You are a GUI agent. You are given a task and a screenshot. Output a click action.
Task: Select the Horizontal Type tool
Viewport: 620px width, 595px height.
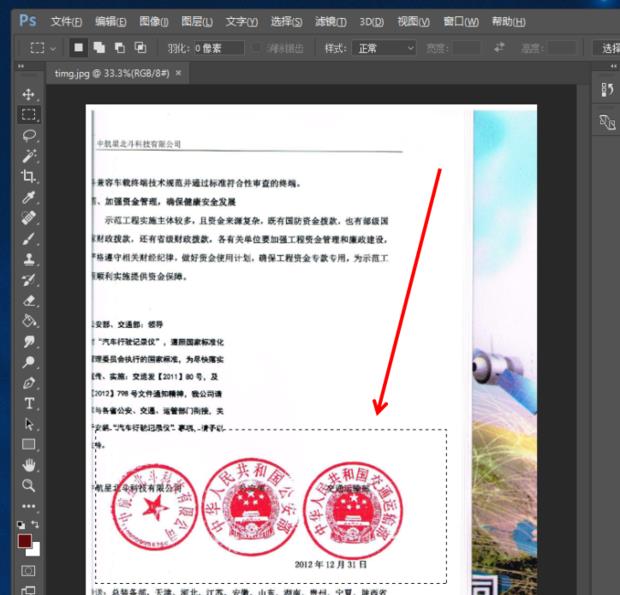pyautogui.click(x=29, y=403)
